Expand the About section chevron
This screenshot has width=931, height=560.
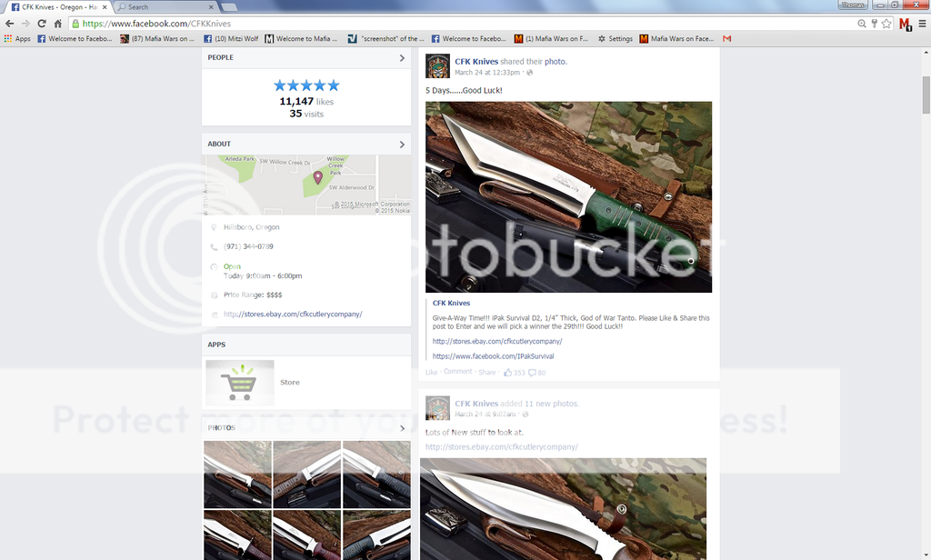[402, 145]
